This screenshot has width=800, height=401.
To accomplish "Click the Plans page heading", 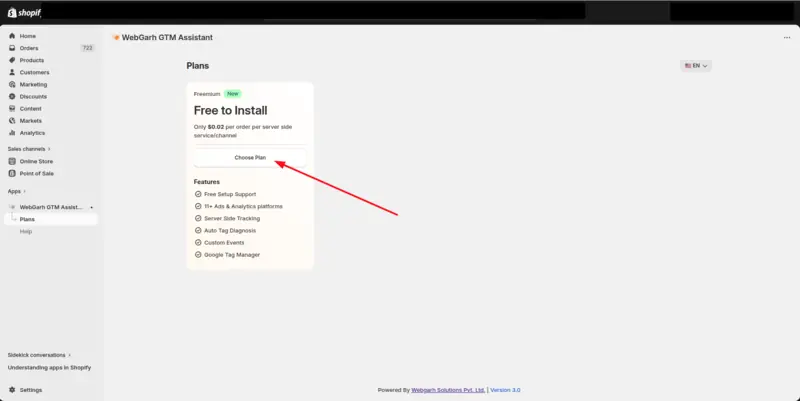I will [197, 66].
